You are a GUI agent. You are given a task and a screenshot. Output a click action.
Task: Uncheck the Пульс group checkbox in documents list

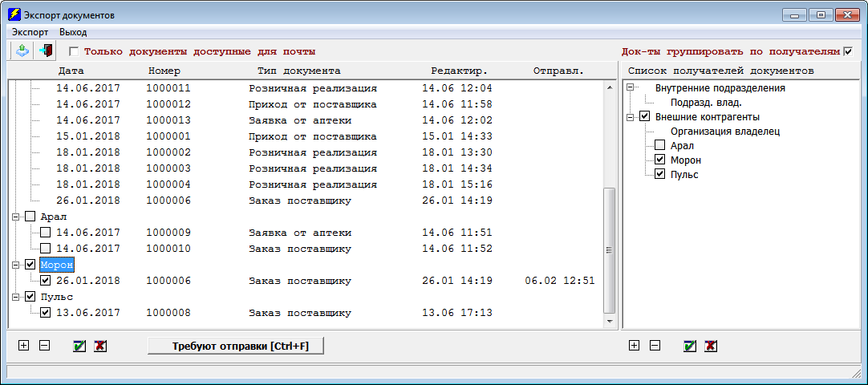point(30,297)
